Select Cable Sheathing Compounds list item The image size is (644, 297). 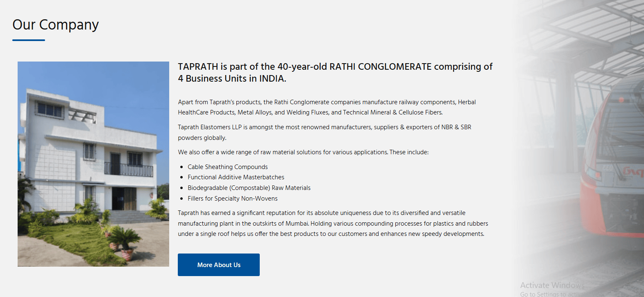[228, 167]
